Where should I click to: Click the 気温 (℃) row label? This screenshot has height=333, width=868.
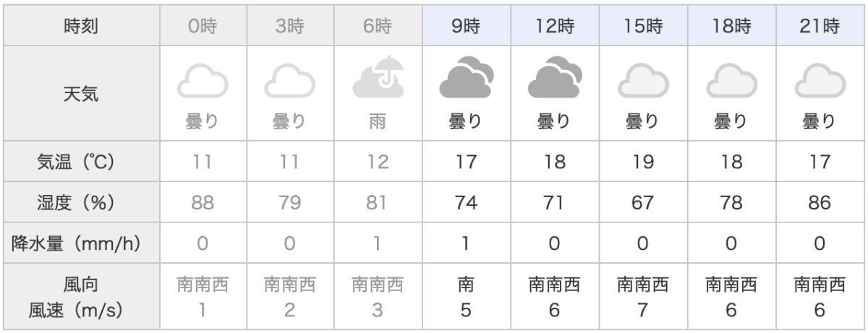point(81,162)
